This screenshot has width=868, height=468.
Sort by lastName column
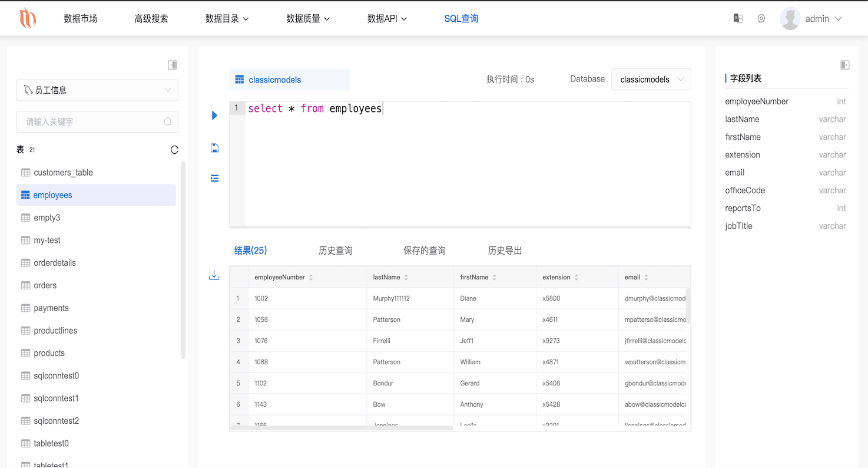point(406,277)
